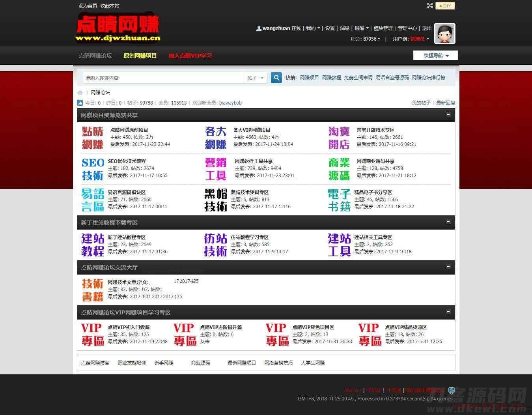
Task: Open the 帖子 search type dropdown
Action: coord(256,78)
